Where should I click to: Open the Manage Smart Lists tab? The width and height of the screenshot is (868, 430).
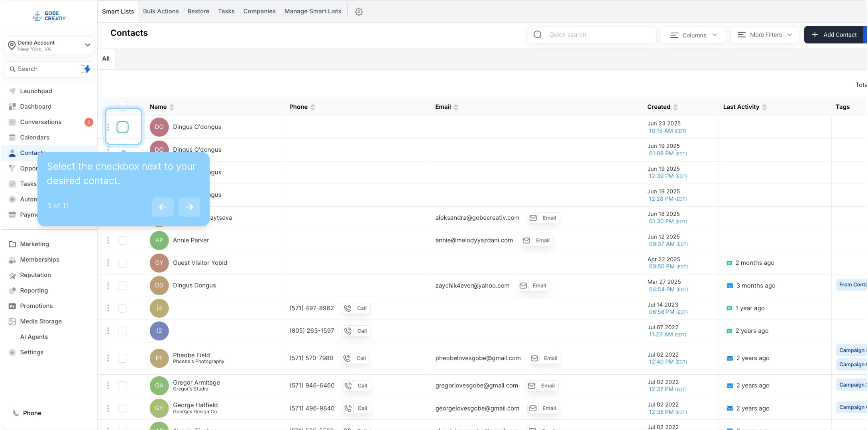312,11
